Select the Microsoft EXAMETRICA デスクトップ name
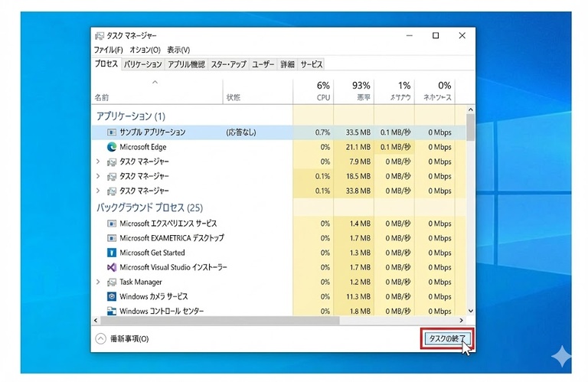The width and height of the screenshot is (588, 382). pos(171,238)
